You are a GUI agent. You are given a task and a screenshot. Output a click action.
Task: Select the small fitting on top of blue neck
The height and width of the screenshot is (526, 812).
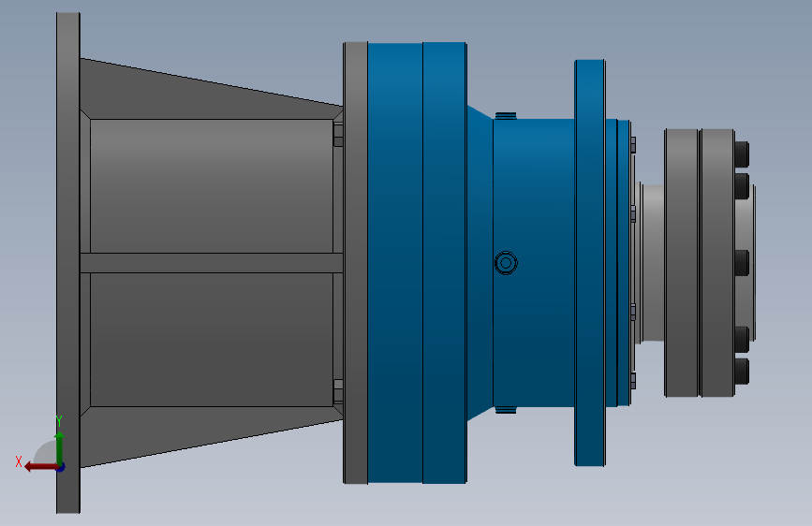506,115
